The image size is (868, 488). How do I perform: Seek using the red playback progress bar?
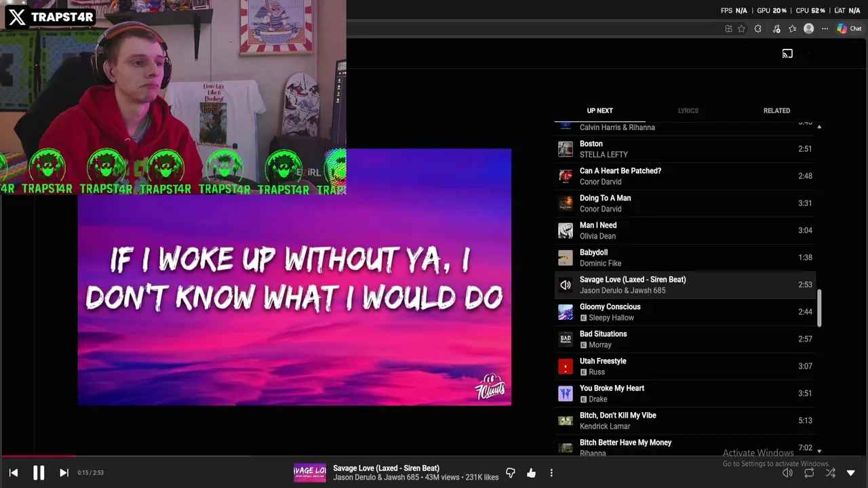click(x=38, y=456)
